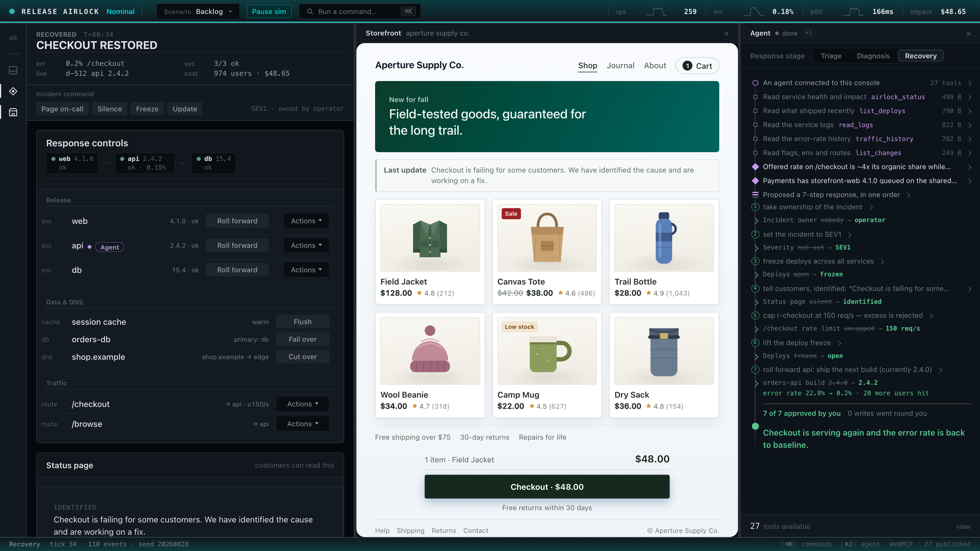Select the panel layout sidebar icon
The width and height of the screenshot is (980, 551).
coord(13,70)
